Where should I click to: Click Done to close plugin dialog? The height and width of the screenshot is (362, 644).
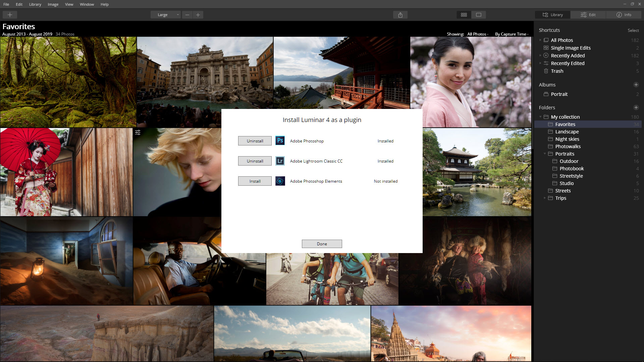[x=322, y=244]
